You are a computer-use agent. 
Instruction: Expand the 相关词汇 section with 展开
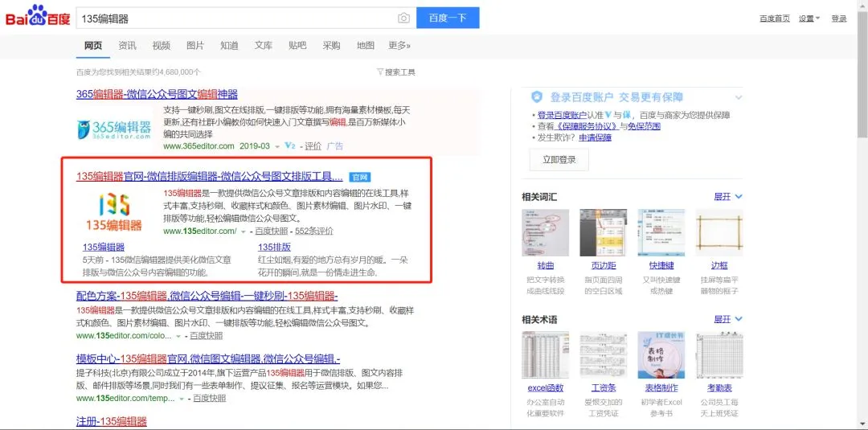[x=728, y=196]
